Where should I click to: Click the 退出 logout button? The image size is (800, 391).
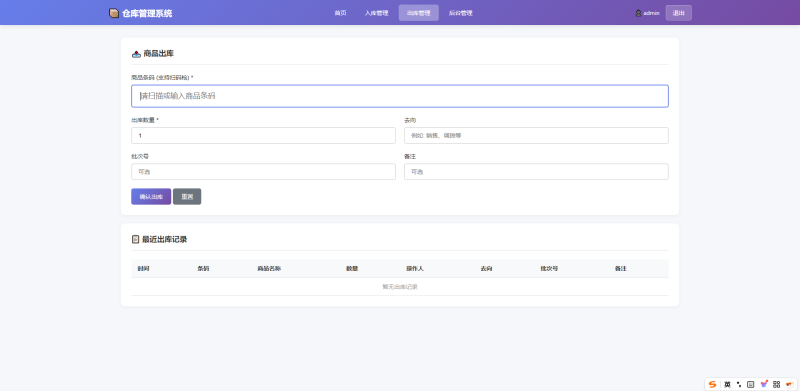(679, 13)
